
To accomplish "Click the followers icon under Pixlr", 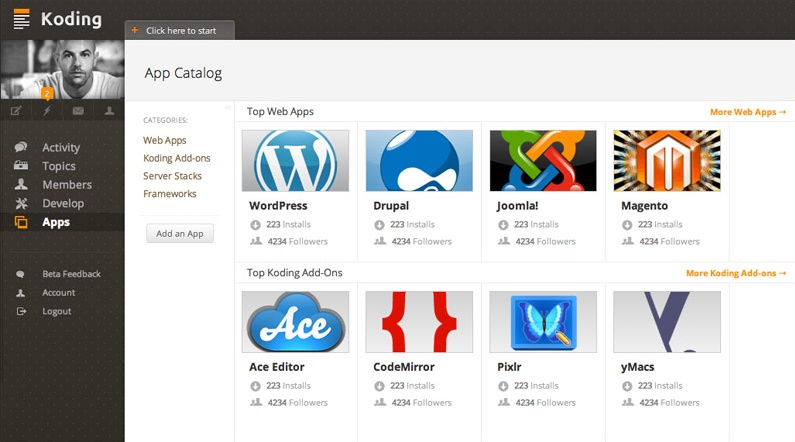I will pyautogui.click(x=504, y=402).
